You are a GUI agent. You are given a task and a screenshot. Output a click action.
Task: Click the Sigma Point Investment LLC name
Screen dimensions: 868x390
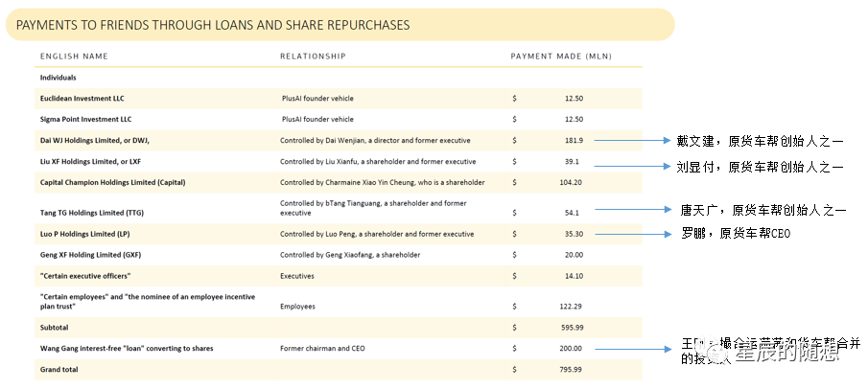(x=85, y=120)
